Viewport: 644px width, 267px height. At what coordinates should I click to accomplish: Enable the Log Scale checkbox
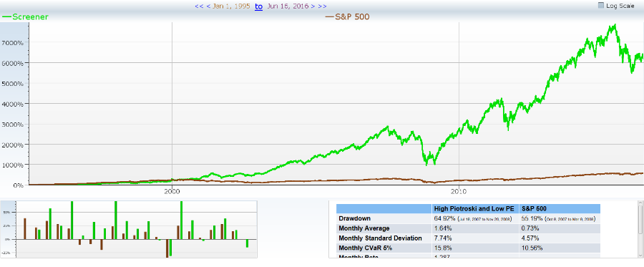(601, 6)
